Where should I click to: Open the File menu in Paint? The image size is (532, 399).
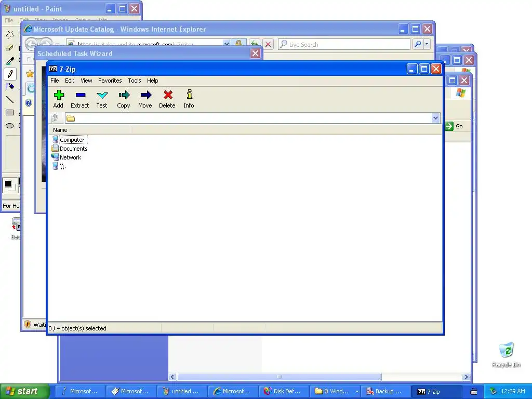pos(9,20)
